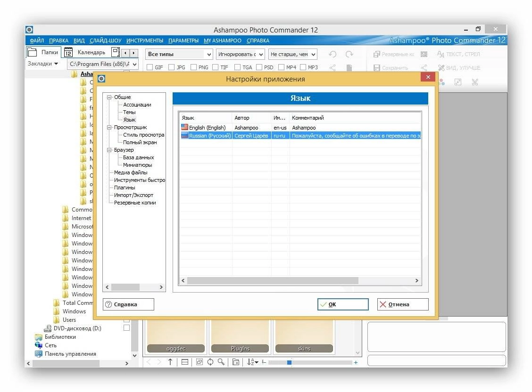Enable the JPG filter checkbox

click(x=171, y=67)
